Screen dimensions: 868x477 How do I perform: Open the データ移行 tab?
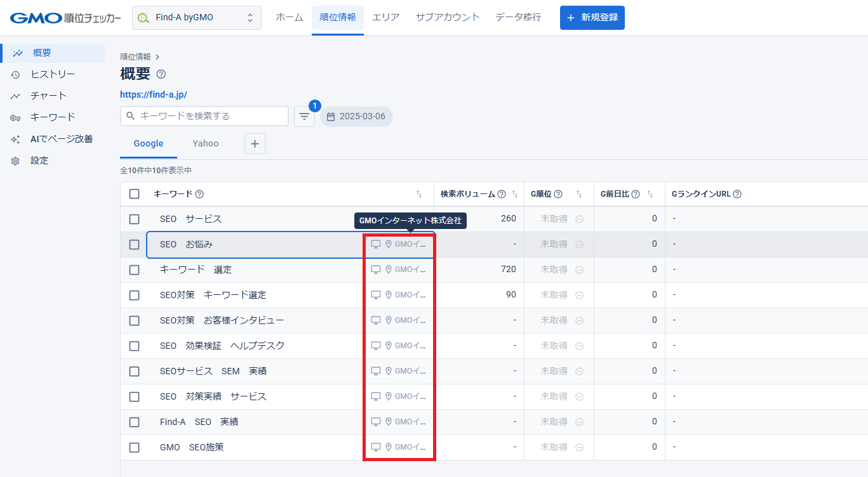pyautogui.click(x=518, y=17)
